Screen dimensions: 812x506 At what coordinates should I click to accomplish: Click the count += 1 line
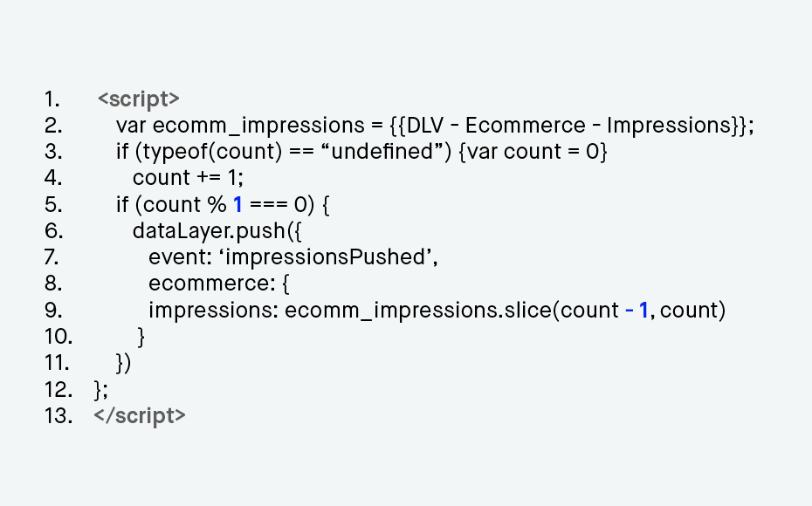[188, 178]
